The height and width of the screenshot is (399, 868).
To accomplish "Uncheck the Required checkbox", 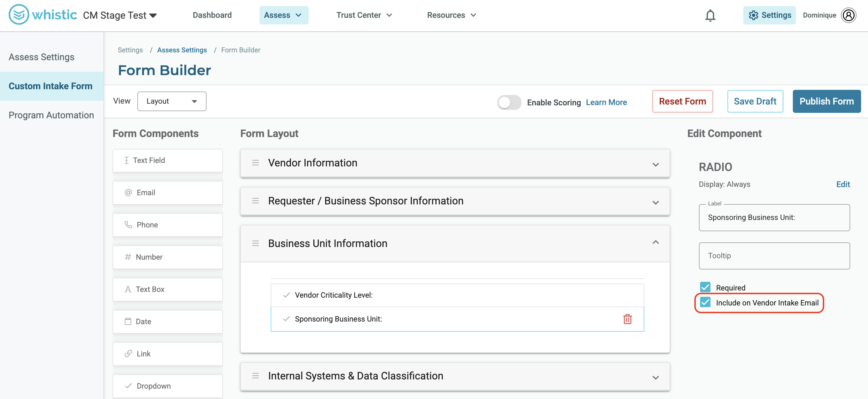I will point(705,287).
